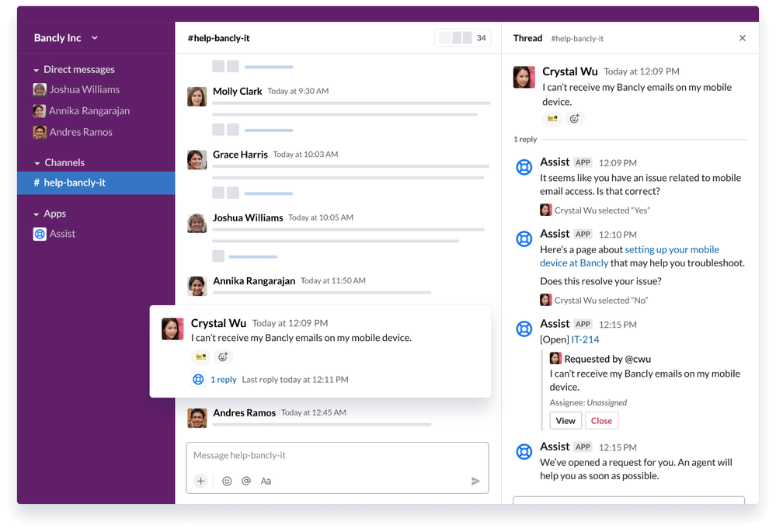776x532 pixels.
Task: Open direct message with Joshua Williams
Action: 76,89
